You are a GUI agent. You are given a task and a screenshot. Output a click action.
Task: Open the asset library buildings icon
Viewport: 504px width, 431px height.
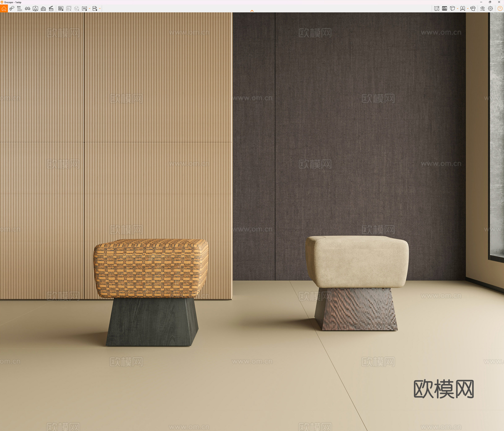tap(43, 8)
